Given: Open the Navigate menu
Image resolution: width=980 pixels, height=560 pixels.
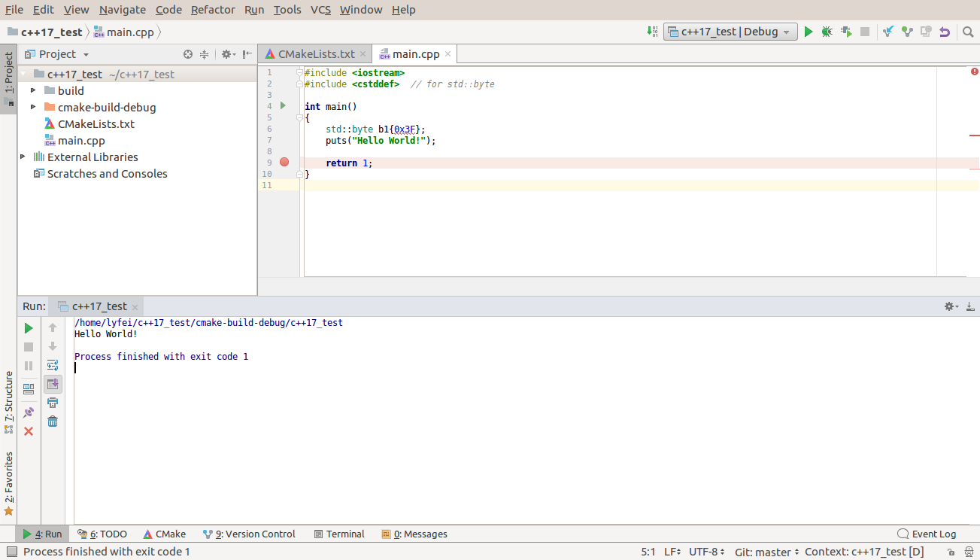Looking at the screenshot, I should 123,10.
